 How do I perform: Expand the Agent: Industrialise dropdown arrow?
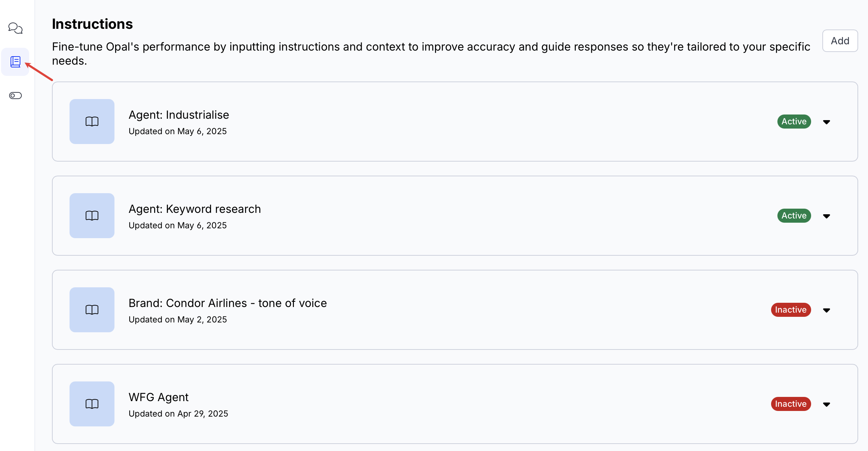pos(827,122)
